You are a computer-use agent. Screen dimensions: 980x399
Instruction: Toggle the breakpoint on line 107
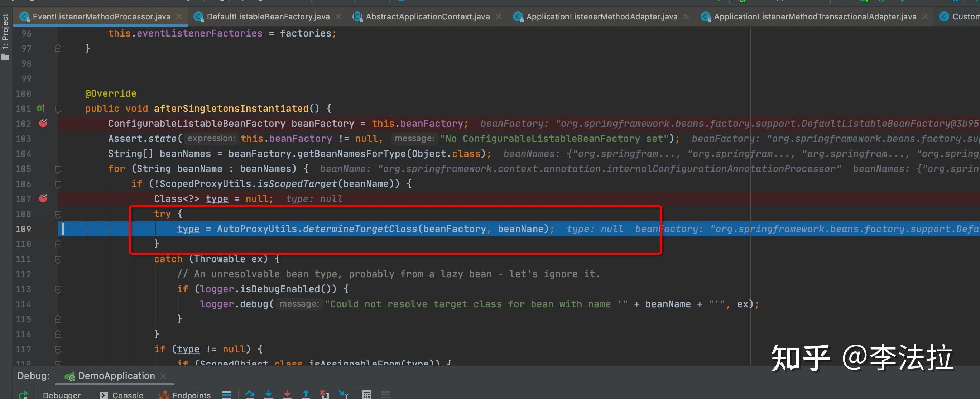coord(43,198)
